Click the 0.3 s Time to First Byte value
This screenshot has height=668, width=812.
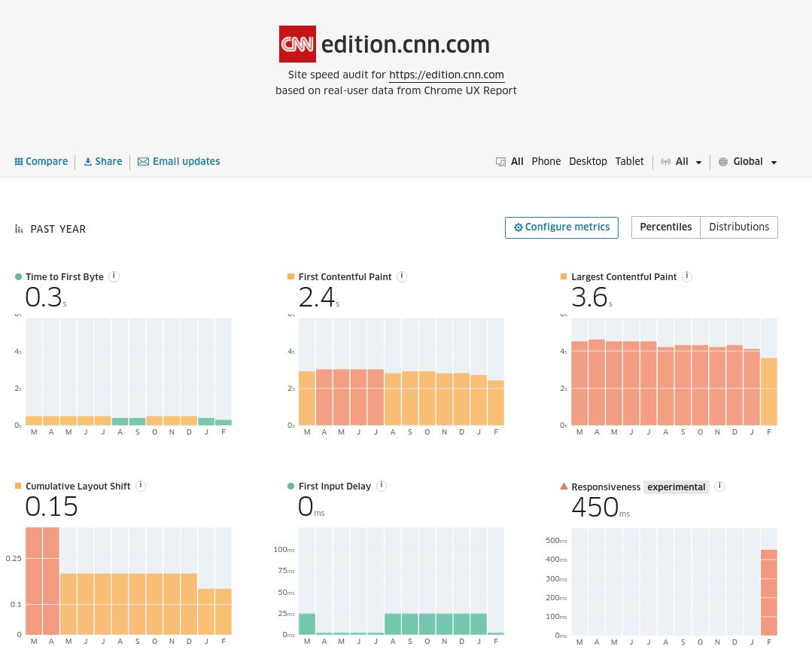46,297
